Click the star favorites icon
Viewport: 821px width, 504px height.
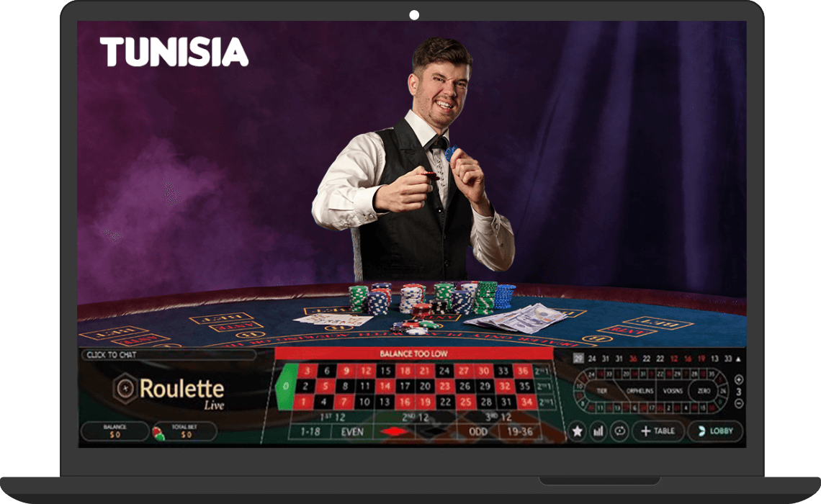(x=577, y=431)
